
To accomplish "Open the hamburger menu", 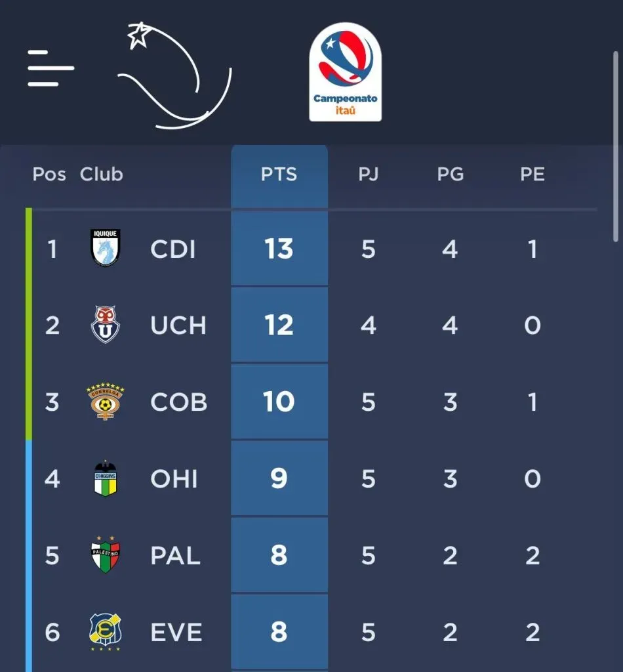I will pos(50,68).
